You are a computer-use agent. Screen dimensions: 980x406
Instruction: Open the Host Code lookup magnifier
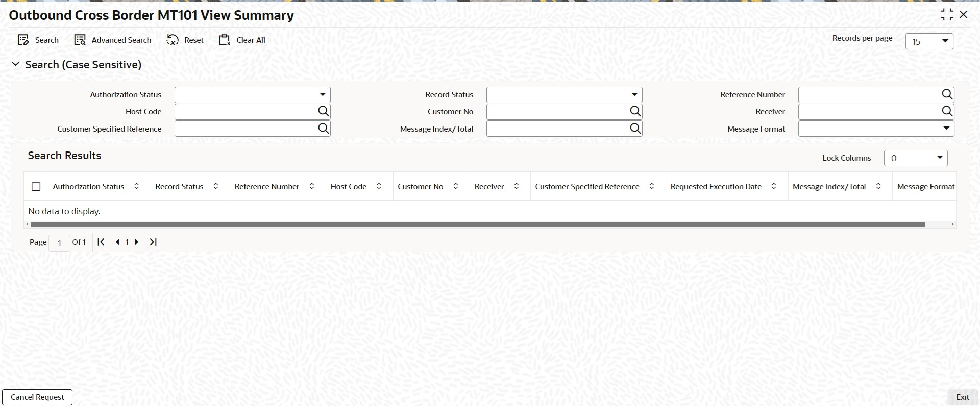click(324, 111)
